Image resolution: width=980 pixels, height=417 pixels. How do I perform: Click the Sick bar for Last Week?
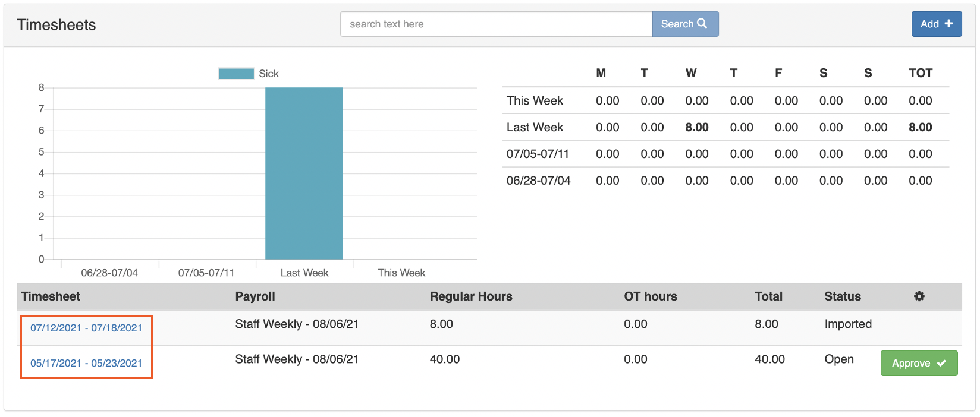[x=304, y=173]
